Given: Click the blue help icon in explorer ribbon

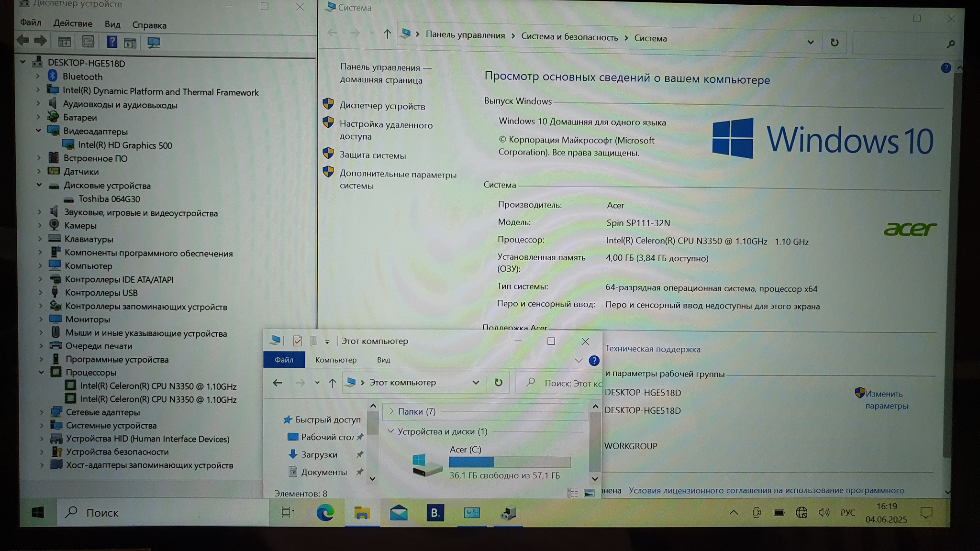Looking at the screenshot, I should click(x=594, y=361).
